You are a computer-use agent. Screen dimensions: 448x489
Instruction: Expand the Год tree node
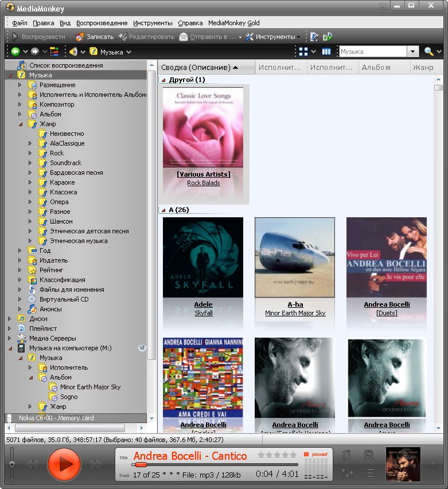(x=20, y=250)
